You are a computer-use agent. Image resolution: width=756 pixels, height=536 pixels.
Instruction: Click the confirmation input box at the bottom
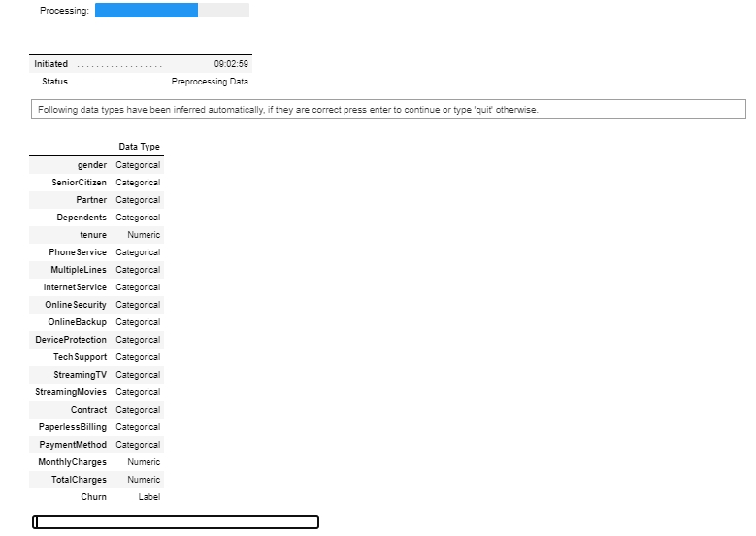pos(176,522)
